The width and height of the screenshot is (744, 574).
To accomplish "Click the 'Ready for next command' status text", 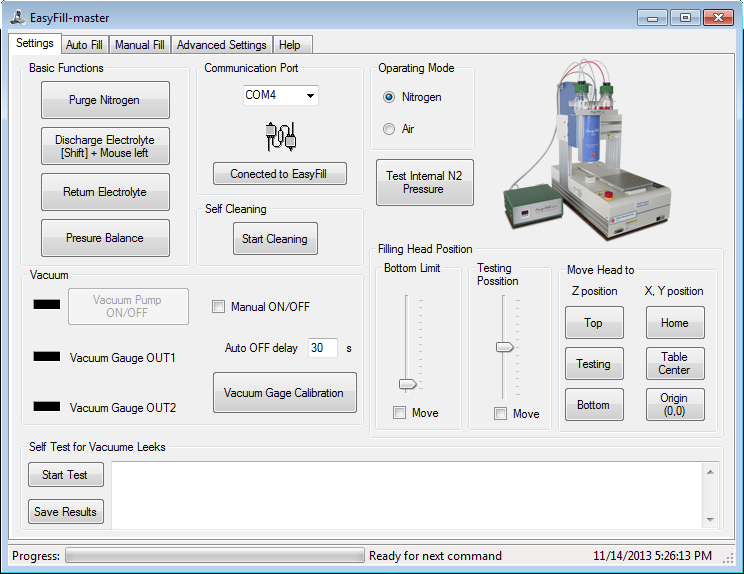I will (435, 556).
